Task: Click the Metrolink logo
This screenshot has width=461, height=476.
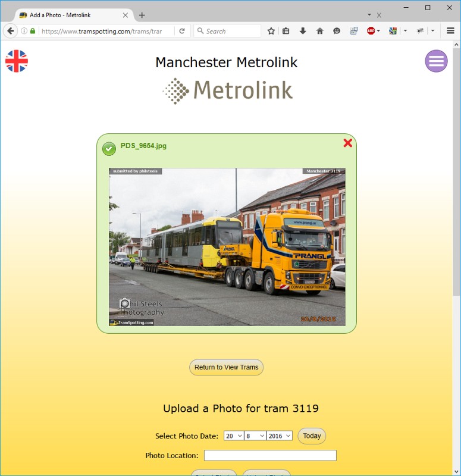Action: 228,91
